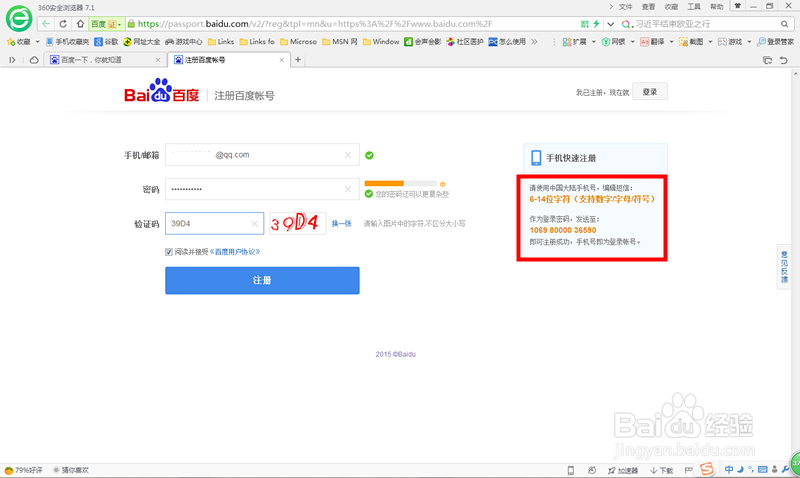The image size is (800, 478).
Task: Open the 网址大全 bookmark
Action: pyautogui.click(x=141, y=42)
